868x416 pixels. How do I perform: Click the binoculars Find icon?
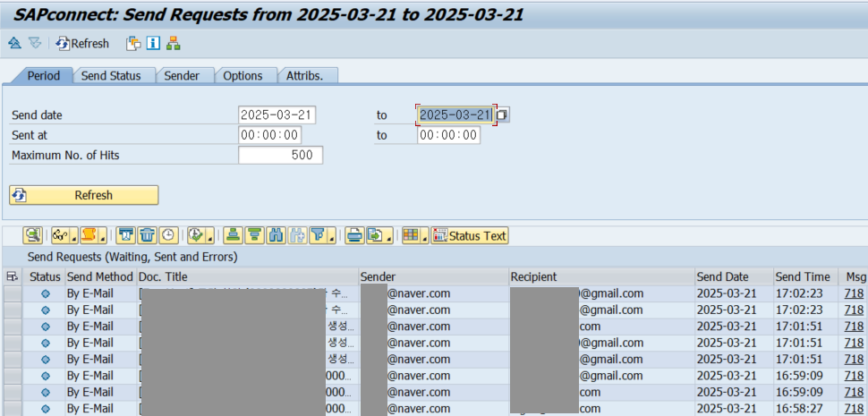point(276,235)
